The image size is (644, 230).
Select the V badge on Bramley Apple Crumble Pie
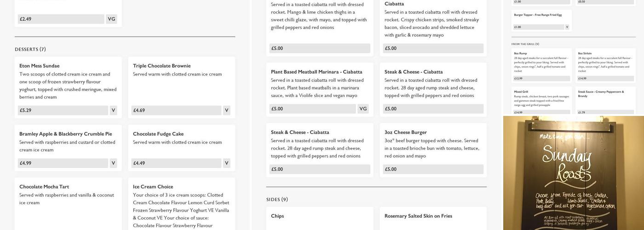pyautogui.click(x=113, y=163)
